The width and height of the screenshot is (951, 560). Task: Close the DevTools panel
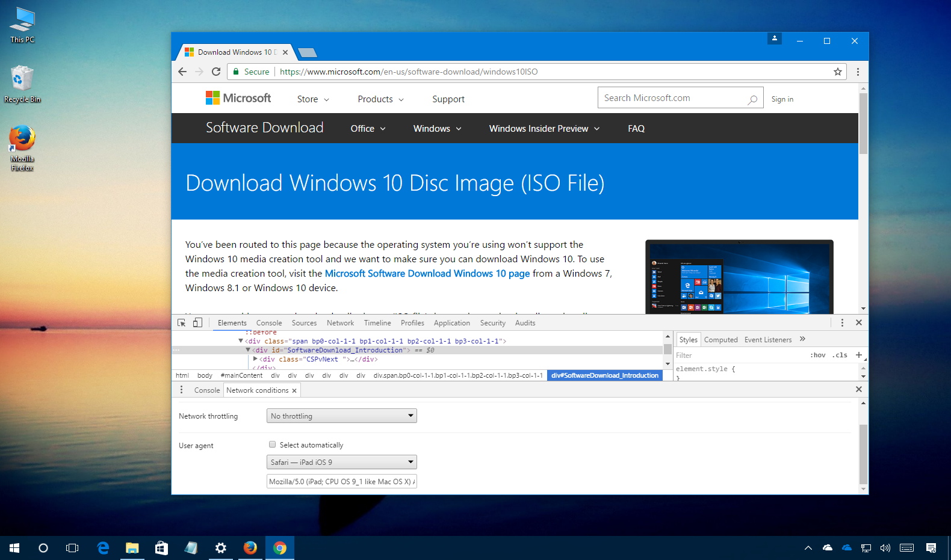click(859, 323)
